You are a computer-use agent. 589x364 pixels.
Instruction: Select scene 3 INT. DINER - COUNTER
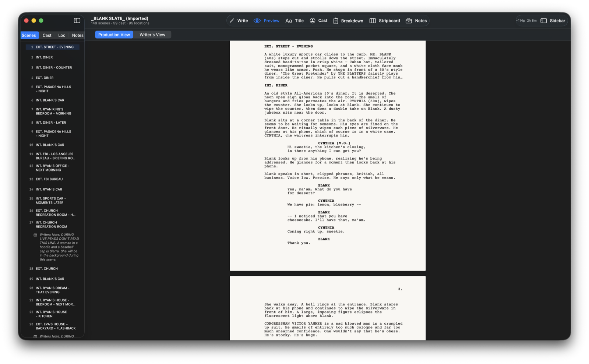pyautogui.click(x=53, y=68)
